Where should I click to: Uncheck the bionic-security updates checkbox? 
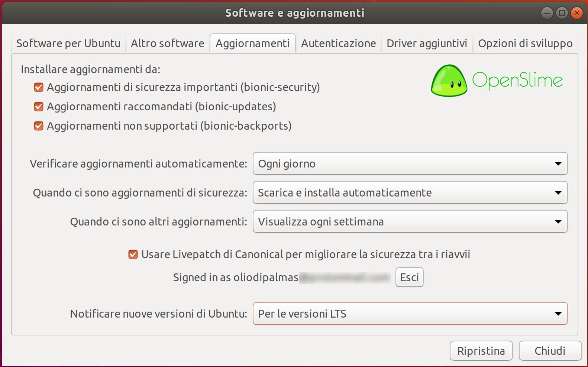pos(39,87)
